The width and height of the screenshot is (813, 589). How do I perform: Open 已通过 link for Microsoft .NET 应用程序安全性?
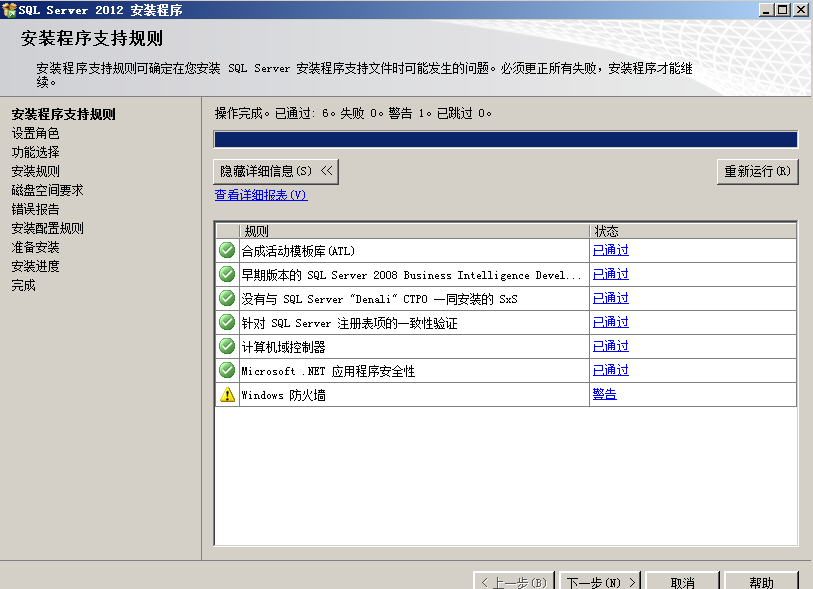point(610,370)
